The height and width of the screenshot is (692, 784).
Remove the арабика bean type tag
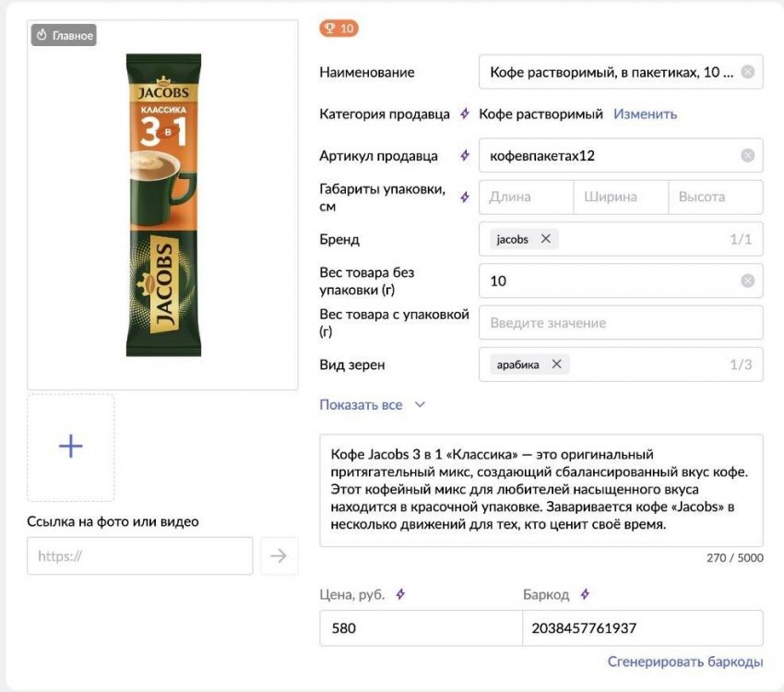556,364
